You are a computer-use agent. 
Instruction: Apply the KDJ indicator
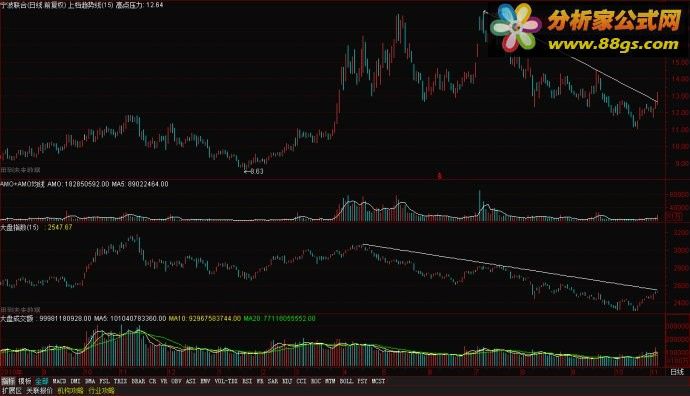tap(287, 381)
